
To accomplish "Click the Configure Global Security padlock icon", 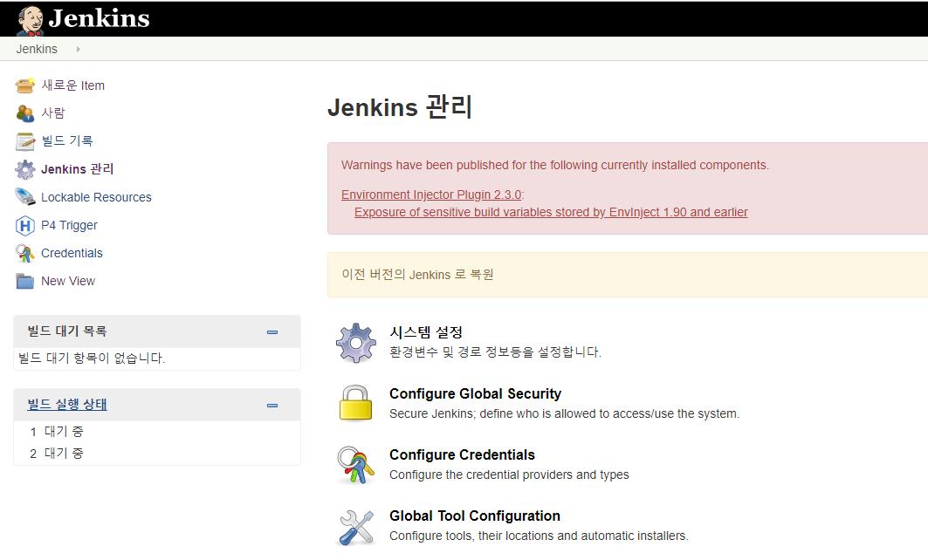I will coord(355,403).
